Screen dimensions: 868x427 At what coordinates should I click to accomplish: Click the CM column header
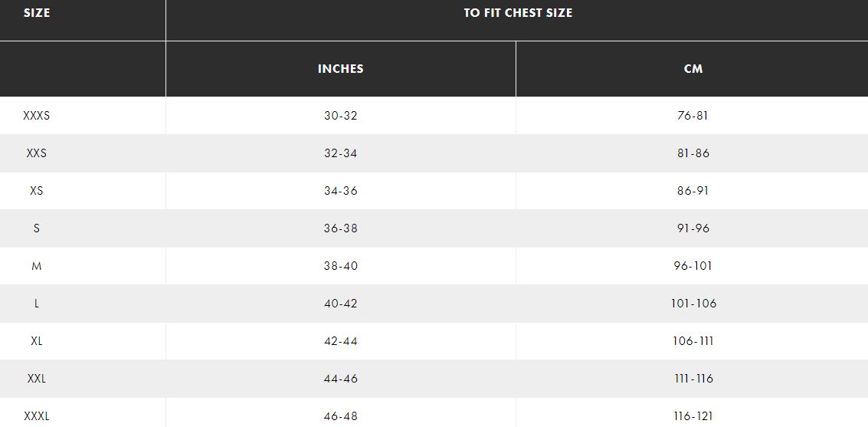[693, 69]
